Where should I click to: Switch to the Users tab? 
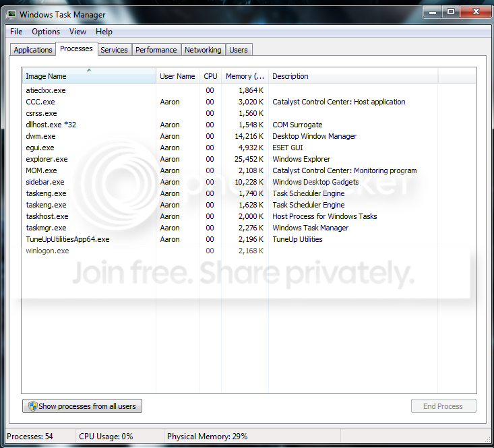click(x=239, y=50)
